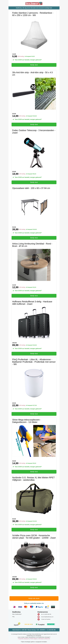Click the VISA payment logo
Viewport: 68px width, 644px height.
[x=20, y=607]
